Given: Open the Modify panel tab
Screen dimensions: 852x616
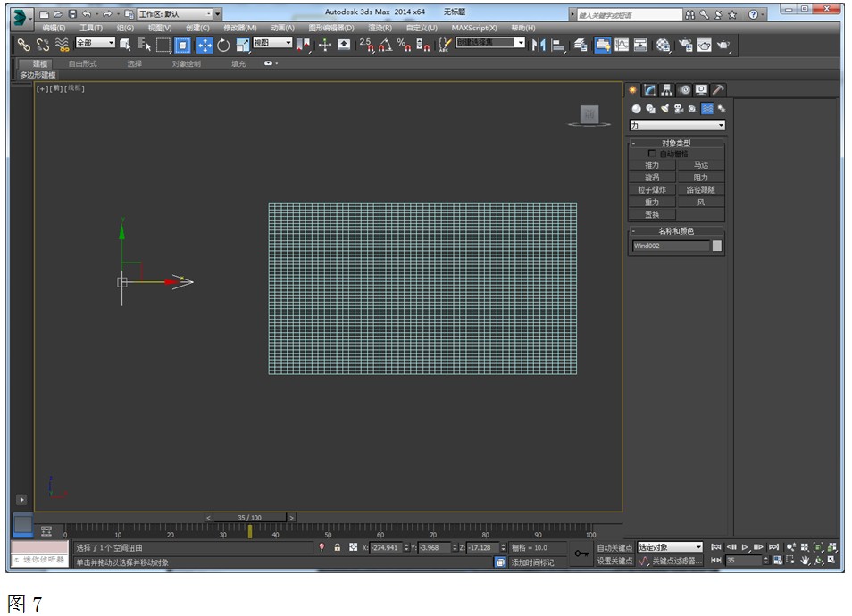Looking at the screenshot, I should (649, 90).
